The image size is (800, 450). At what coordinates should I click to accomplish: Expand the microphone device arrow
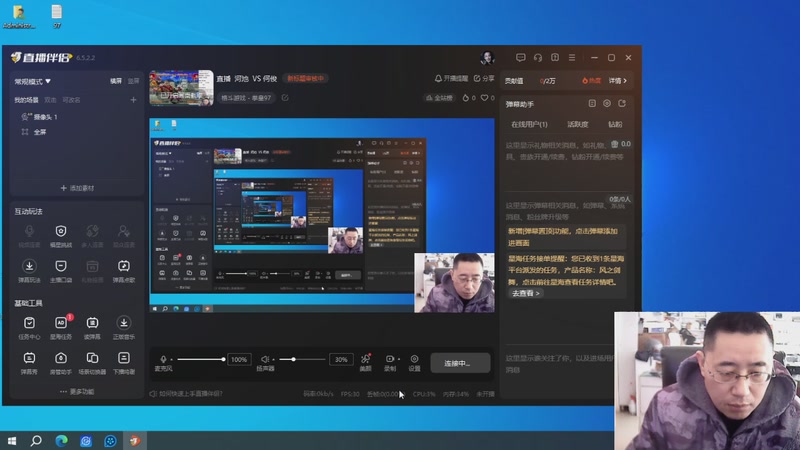[x=171, y=360]
